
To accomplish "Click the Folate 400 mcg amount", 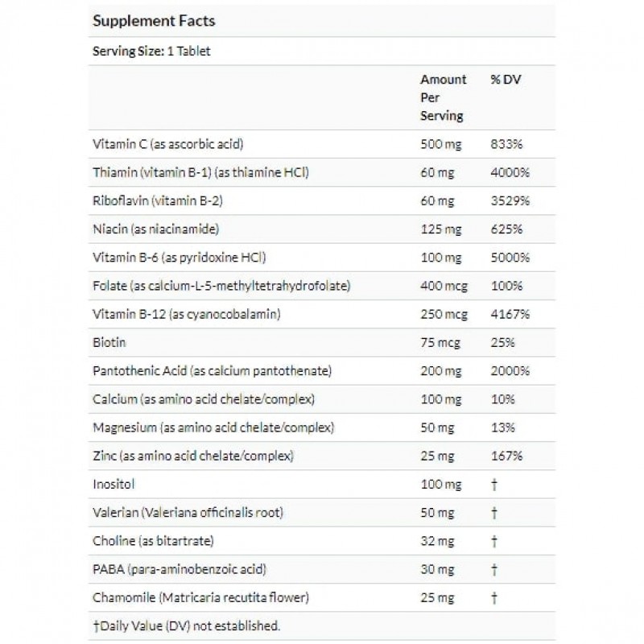I will click(445, 286).
